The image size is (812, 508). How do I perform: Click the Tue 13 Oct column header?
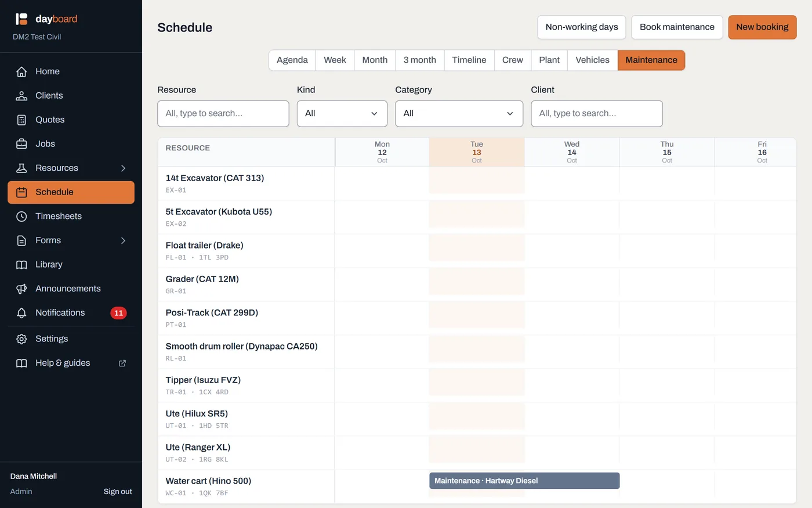pos(477,152)
